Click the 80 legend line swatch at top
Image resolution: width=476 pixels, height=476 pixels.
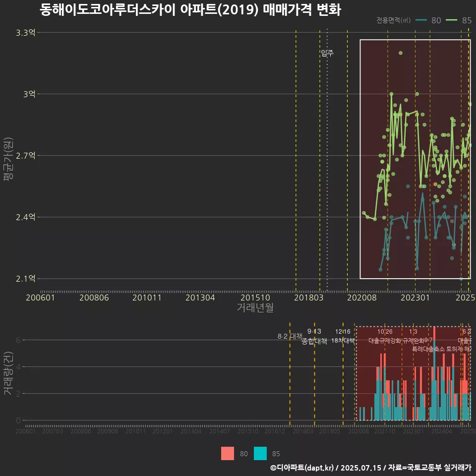tap(421, 20)
